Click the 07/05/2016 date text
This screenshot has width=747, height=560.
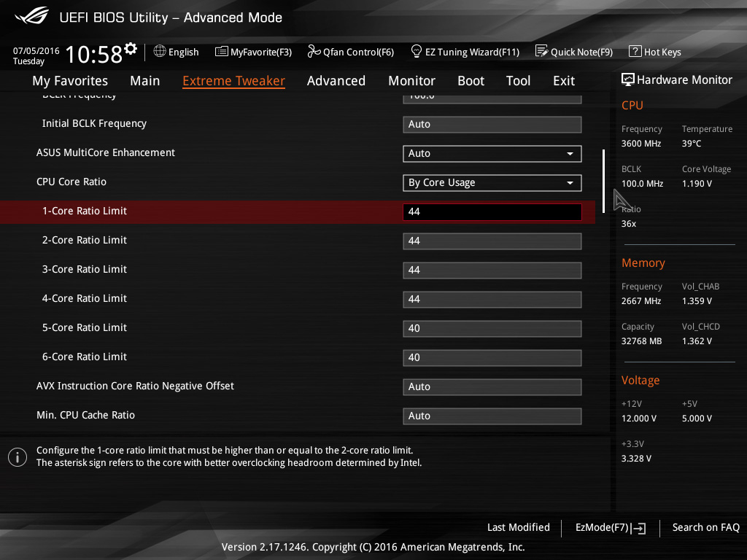[36, 50]
